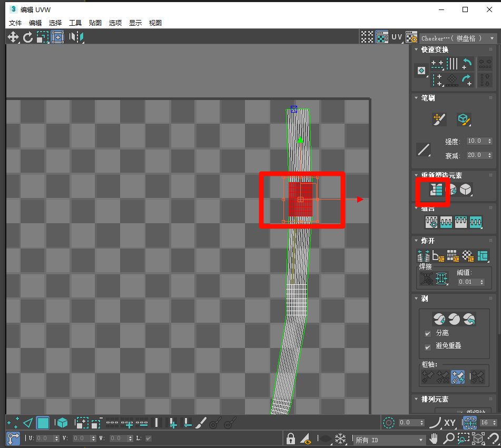Select the Paint Movement brush icon
Image resolution: width=501 pixels, height=448 pixels.
pyautogui.click(x=439, y=120)
